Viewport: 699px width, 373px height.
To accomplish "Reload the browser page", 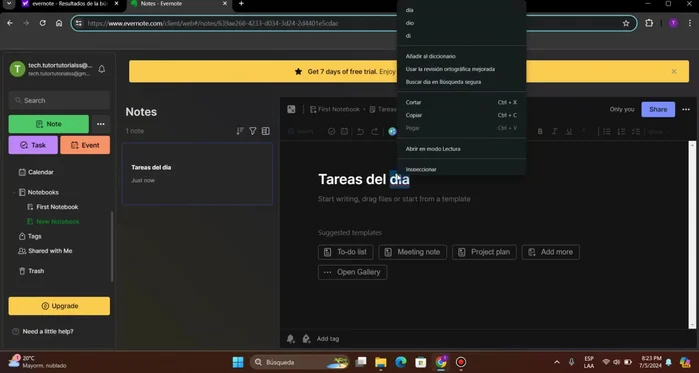I will coord(42,23).
